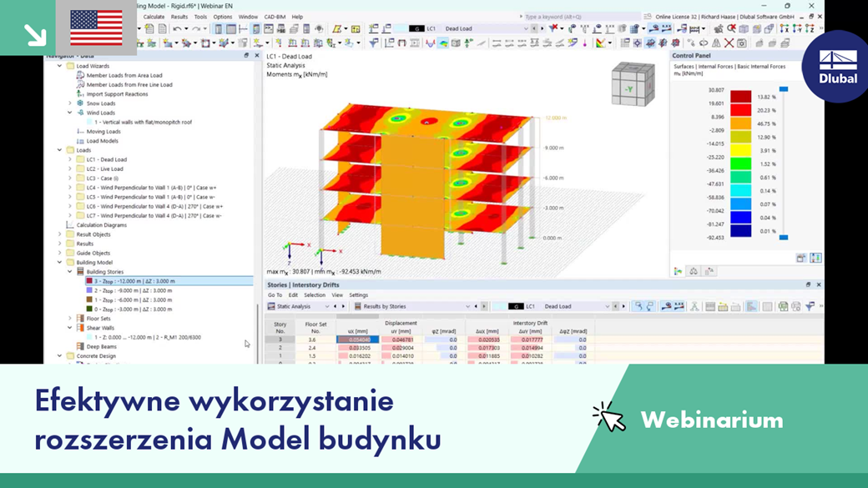Open the CAD-BIM menu
Image resolution: width=868 pixels, height=488 pixels.
coord(275,18)
